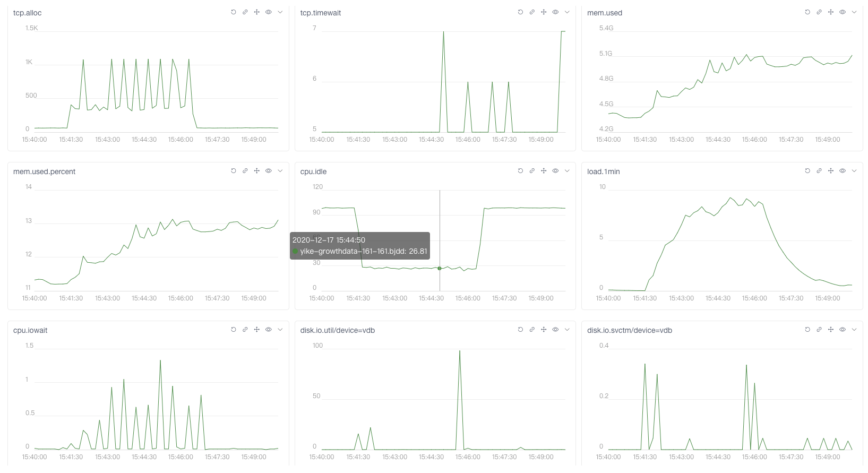Screen dimensions: 868x473
Task: Click move icon on load.1min panel
Action: [x=831, y=171]
